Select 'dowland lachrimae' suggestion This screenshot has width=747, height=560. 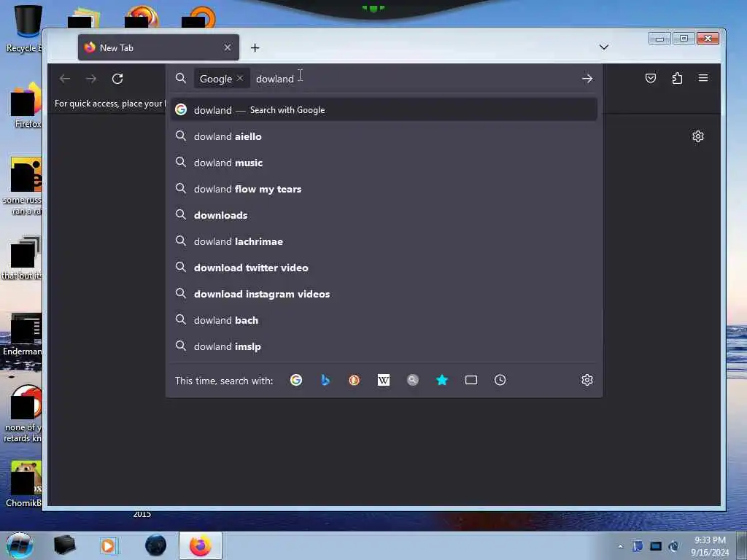384,241
